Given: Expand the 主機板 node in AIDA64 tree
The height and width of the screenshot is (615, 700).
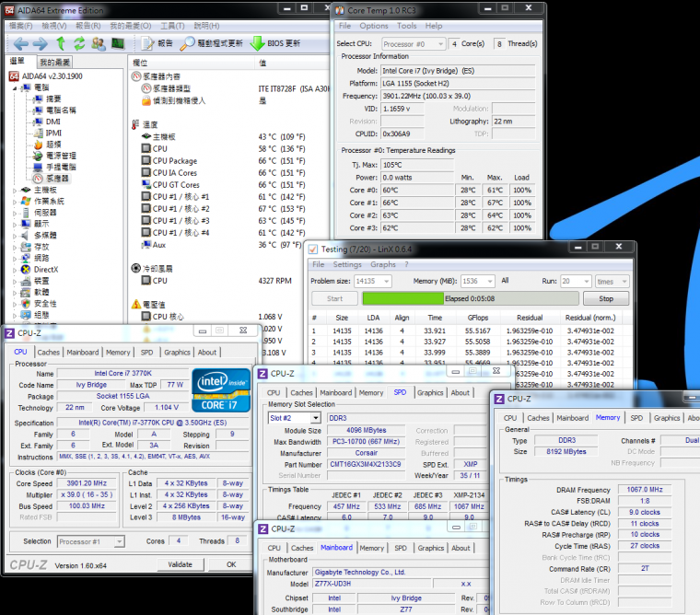Looking at the screenshot, I should click(15, 190).
